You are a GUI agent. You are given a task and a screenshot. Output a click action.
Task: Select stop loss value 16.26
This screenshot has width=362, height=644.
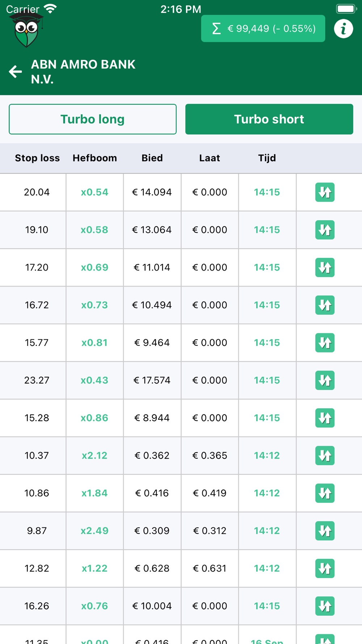[37, 607]
